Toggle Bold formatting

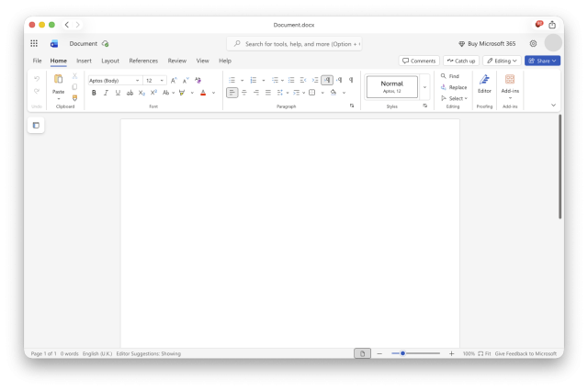94,93
